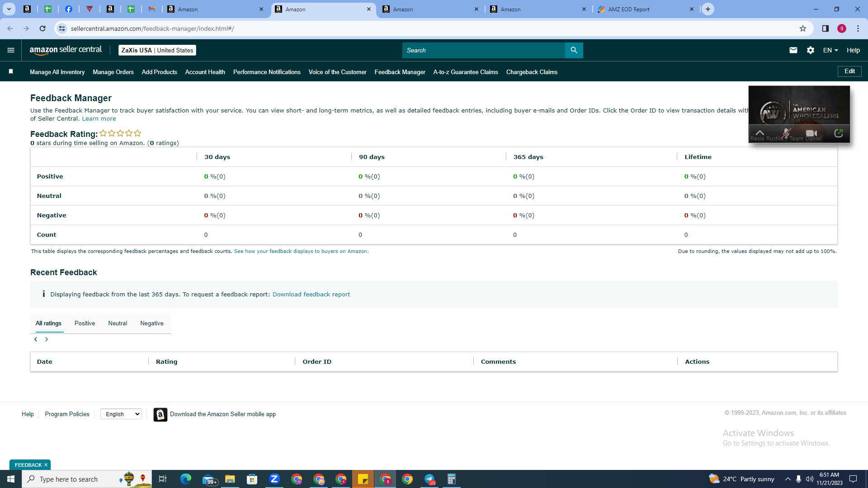Click Download feedback report link
The width and height of the screenshot is (868, 488).
pyautogui.click(x=311, y=295)
